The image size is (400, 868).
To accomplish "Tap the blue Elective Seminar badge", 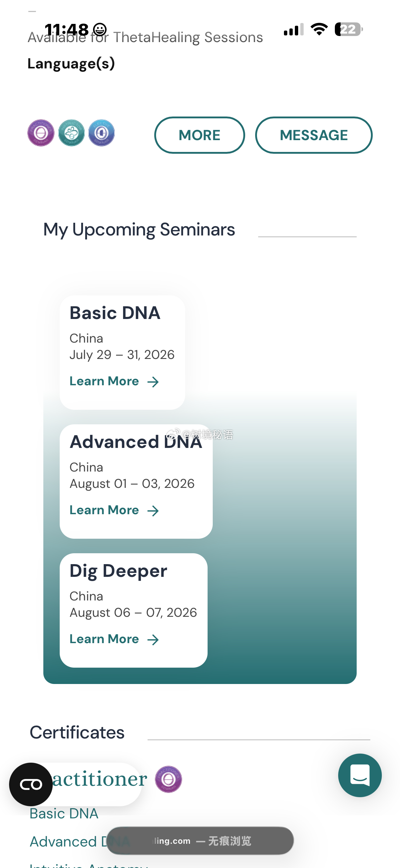I will (x=101, y=133).
